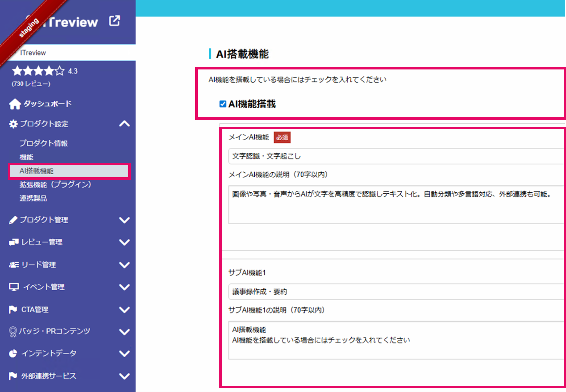The image size is (566, 392).
Task: Click the ITreview breadcrumb link
Action: tap(33, 52)
